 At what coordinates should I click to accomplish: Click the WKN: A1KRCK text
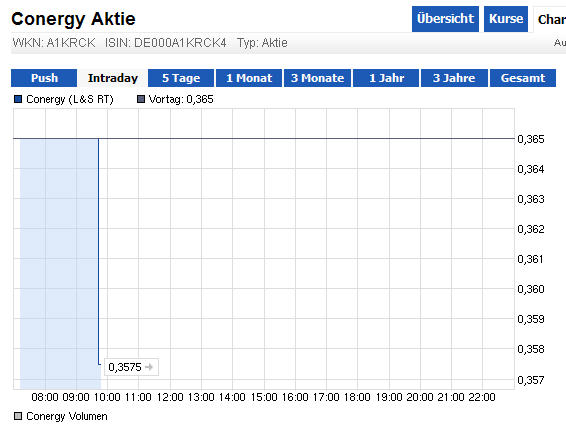pos(54,43)
